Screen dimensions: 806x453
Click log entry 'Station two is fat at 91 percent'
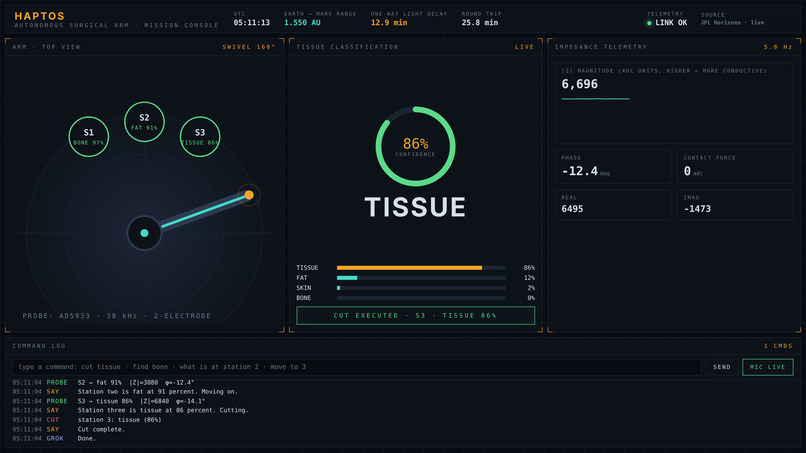(x=158, y=392)
